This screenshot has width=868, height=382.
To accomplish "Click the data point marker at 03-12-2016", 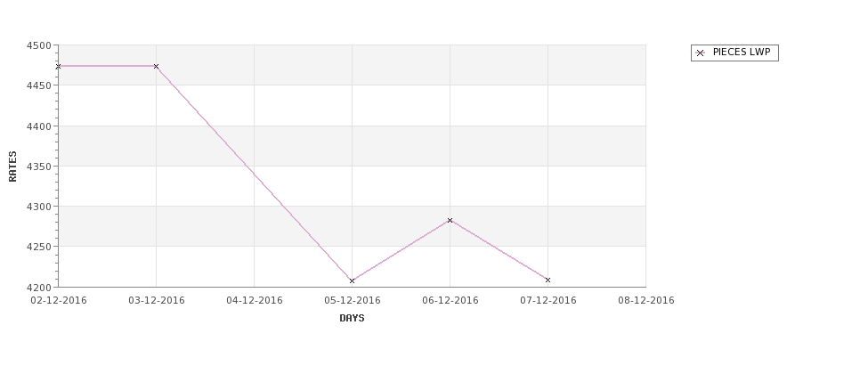I will click(156, 67).
